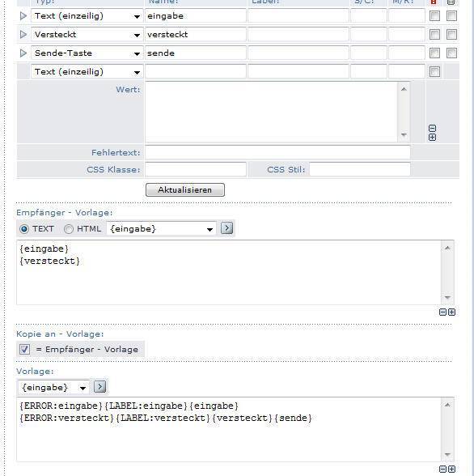474x476 pixels.
Task: Enlarge the Wert textarea with plus icon
Action: tap(433, 138)
